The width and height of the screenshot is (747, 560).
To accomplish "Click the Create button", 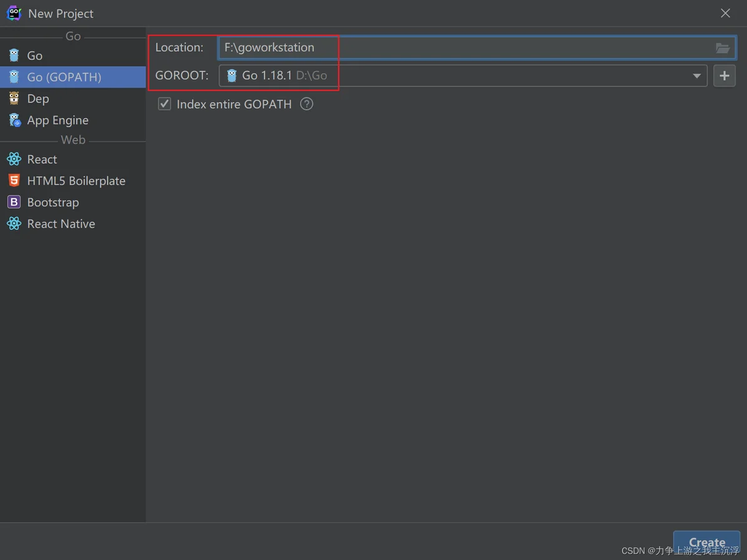I will pos(707,543).
